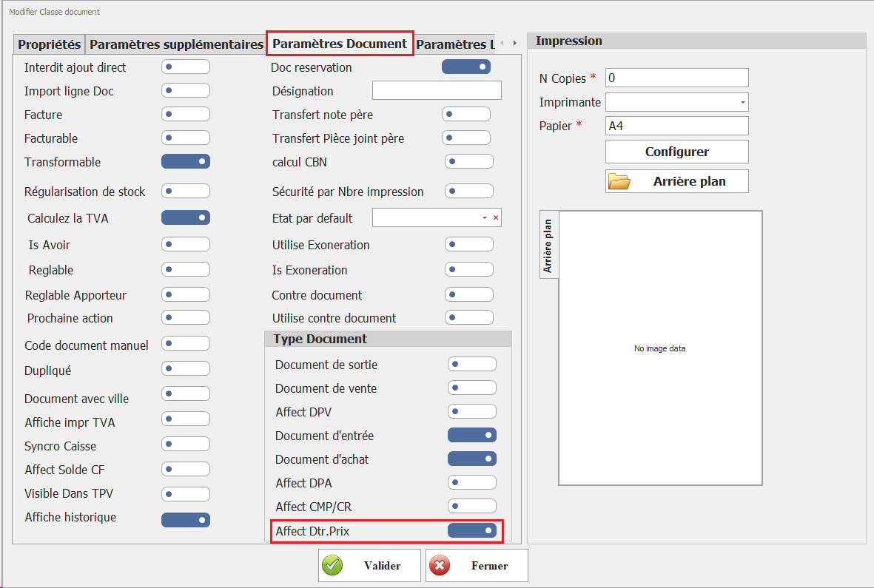
Task: Click the red X Fermer icon
Action: [x=440, y=566]
